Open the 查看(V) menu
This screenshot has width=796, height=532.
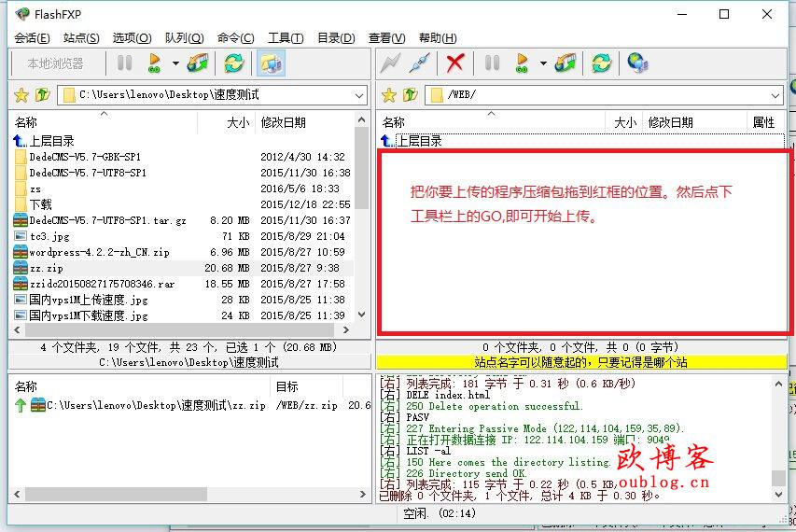(387, 38)
